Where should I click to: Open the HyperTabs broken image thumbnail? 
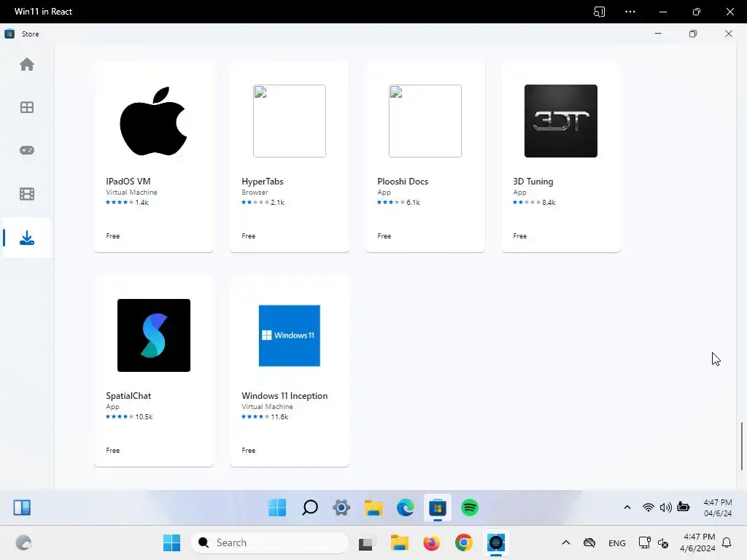click(x=289, y=121)
